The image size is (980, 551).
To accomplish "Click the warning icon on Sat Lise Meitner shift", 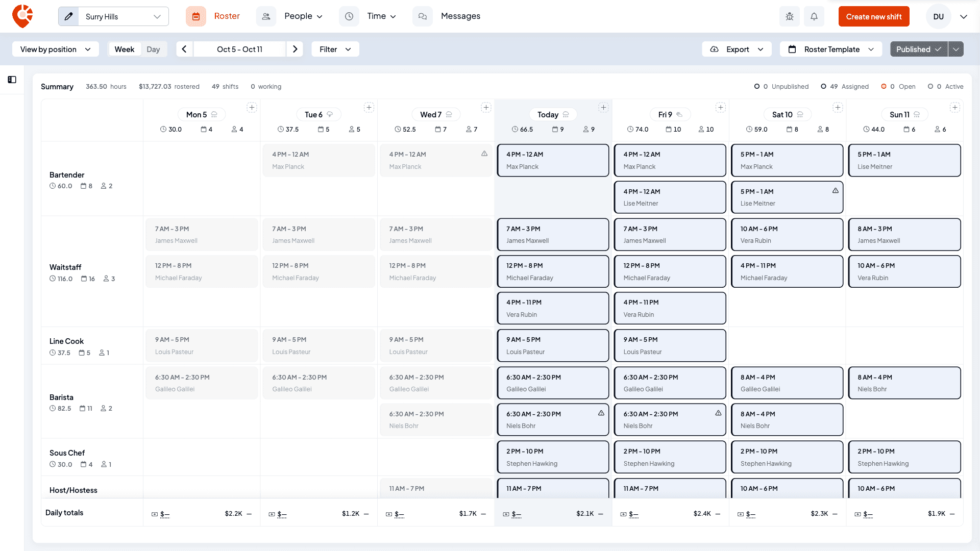I will (836, 191).
